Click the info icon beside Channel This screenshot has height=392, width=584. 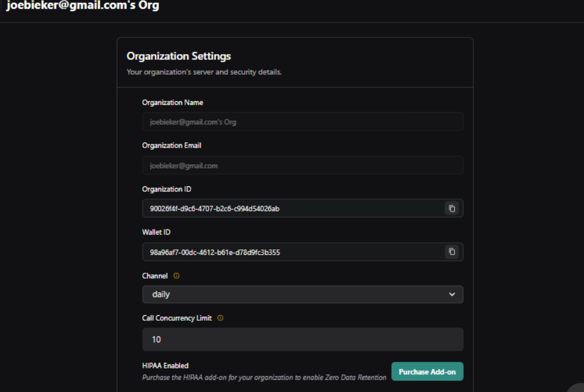(177, 276)
